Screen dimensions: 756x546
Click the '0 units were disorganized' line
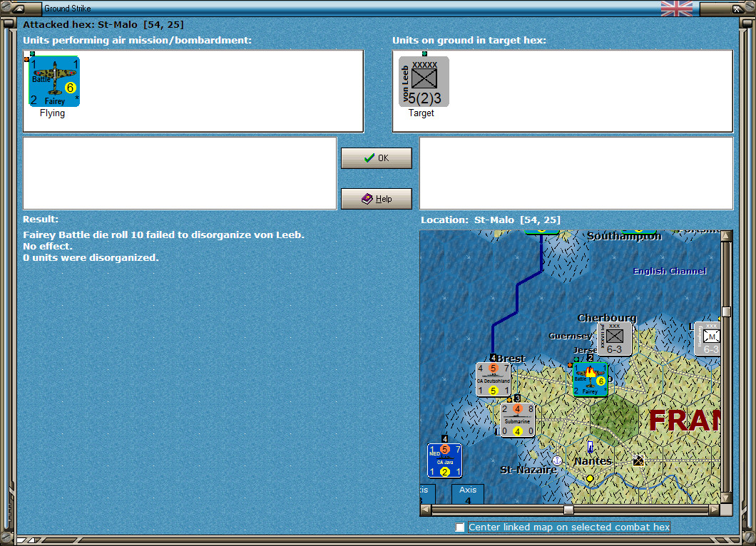(x=91, y=257)
